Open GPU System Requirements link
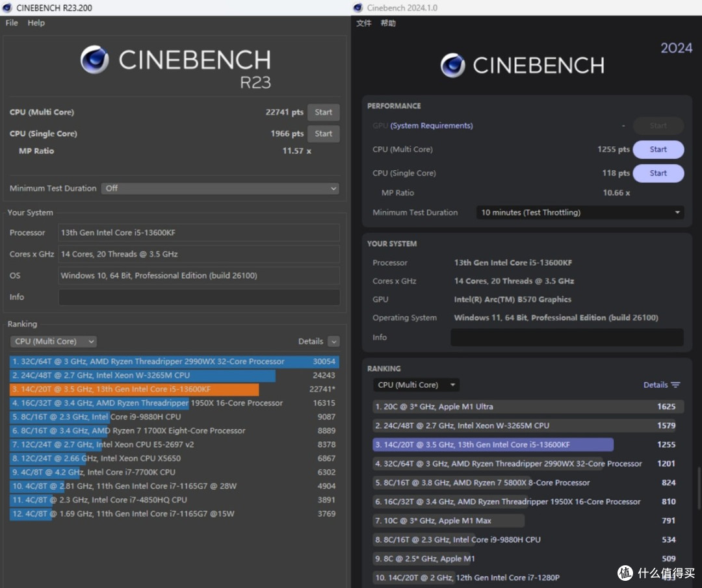The height and width of the screenshot is (588, 702). (431, 126)
